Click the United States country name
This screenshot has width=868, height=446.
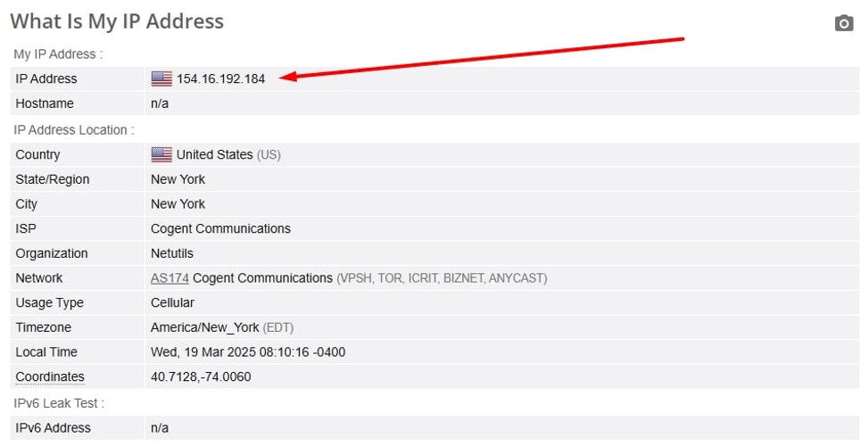tap(214, 154)
